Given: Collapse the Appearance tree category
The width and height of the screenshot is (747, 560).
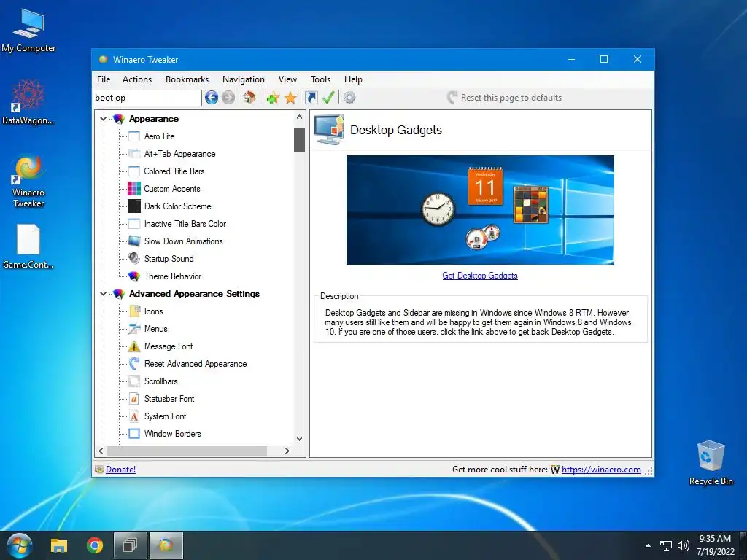Looking at the screenshot, I should click(103, 119).
